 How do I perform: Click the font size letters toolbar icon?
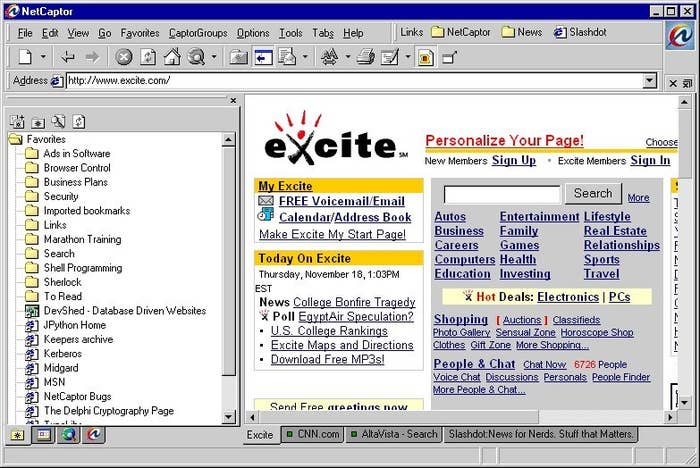[x=329, y=57]
